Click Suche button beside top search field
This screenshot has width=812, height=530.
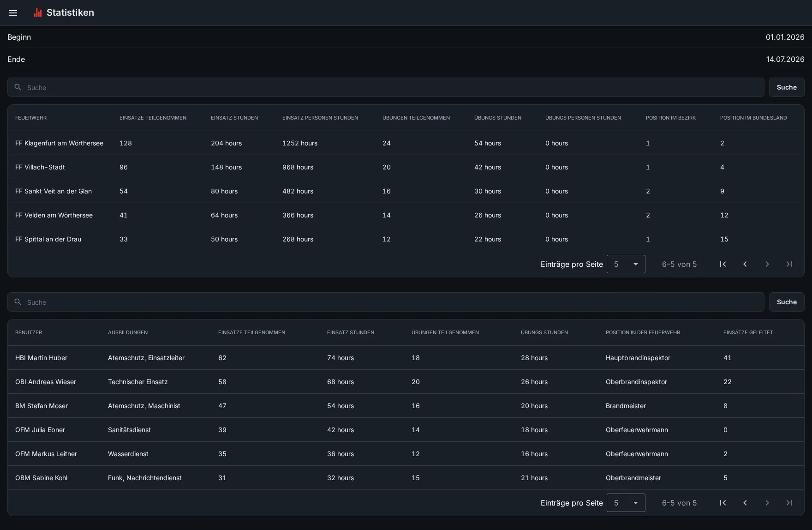coord(787,87)
